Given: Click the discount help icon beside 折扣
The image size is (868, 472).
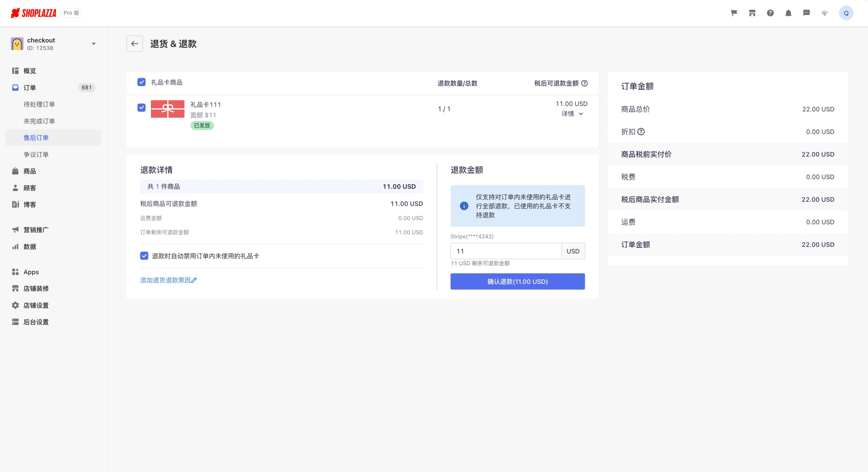Looking at the screenshot, I should (641, 132).
